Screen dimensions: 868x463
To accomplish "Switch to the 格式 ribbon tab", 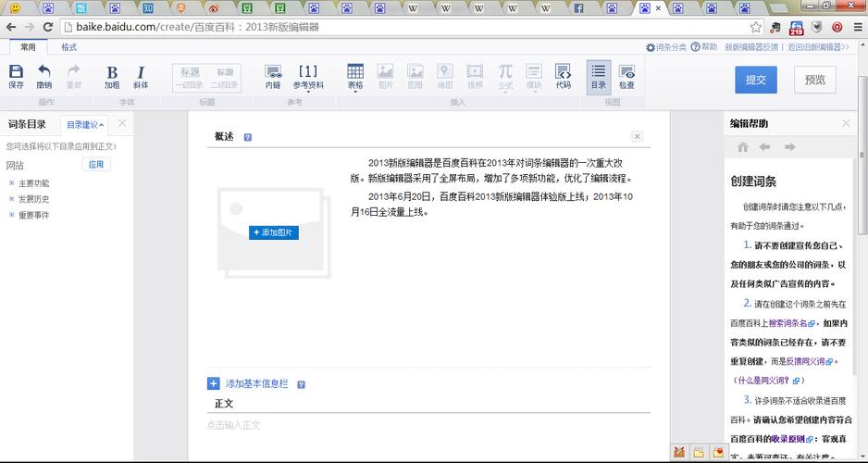I will 68,47.
